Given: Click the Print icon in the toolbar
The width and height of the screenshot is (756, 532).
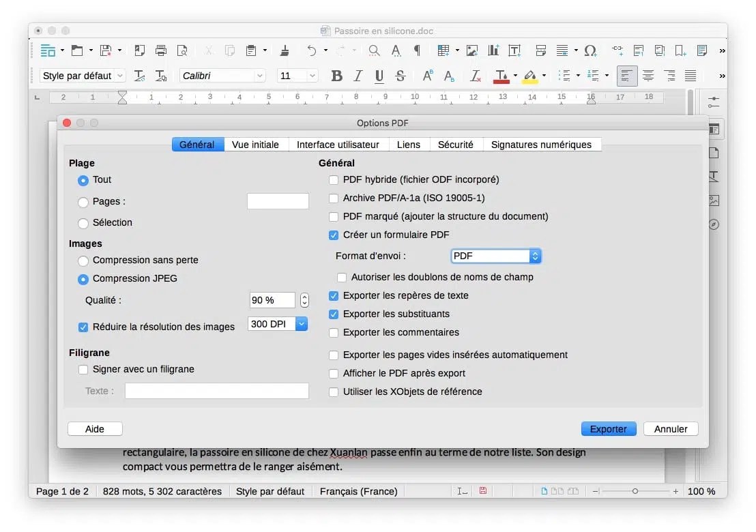Looking at the screenshot, I should coord(161,50).
